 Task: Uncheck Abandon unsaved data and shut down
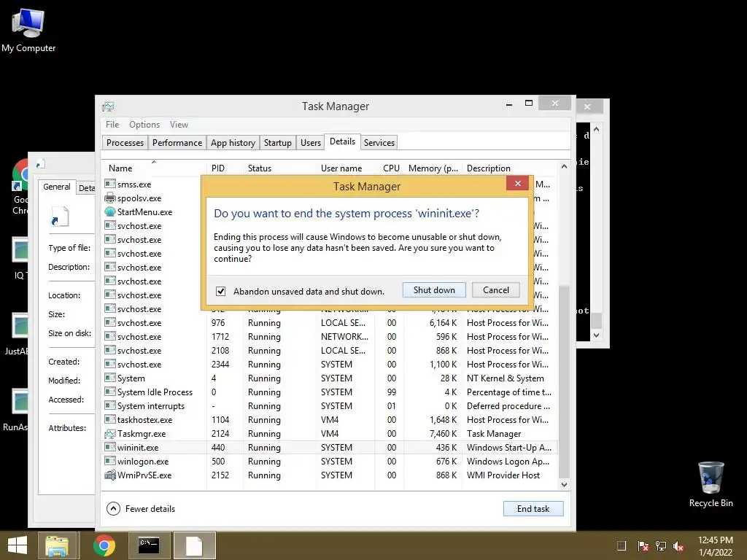(220, 291)
